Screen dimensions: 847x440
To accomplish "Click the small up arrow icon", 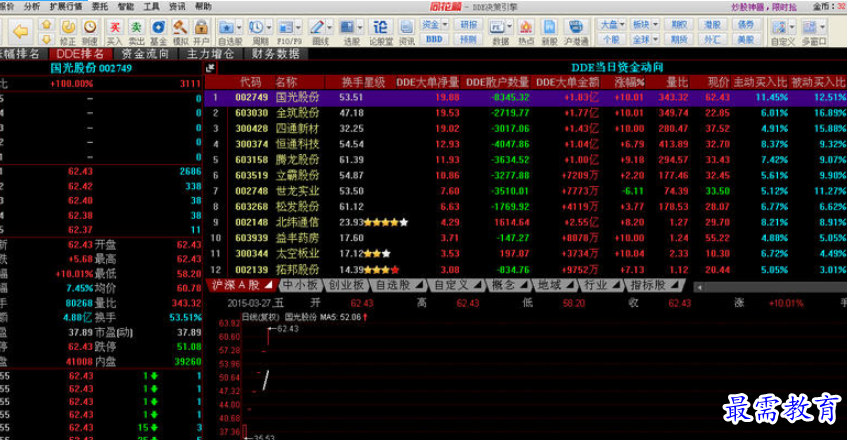I will point(46,25).
